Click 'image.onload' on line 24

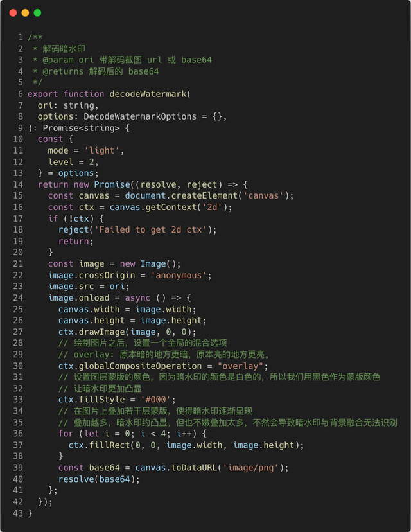click(79, 298)
